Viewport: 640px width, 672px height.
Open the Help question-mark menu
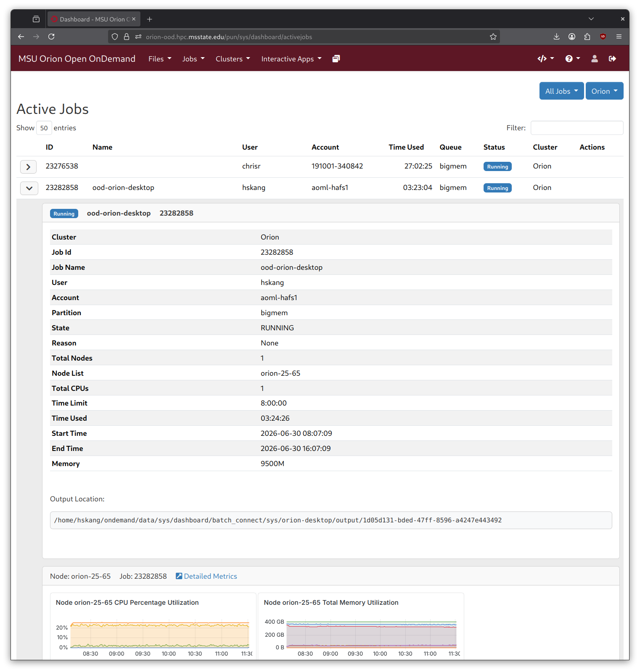[x=573, y=59]
